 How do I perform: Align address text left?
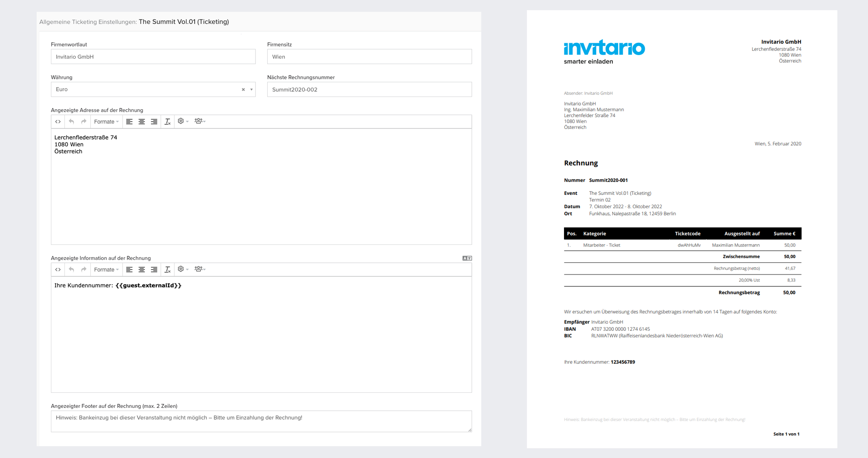[129, 121]
